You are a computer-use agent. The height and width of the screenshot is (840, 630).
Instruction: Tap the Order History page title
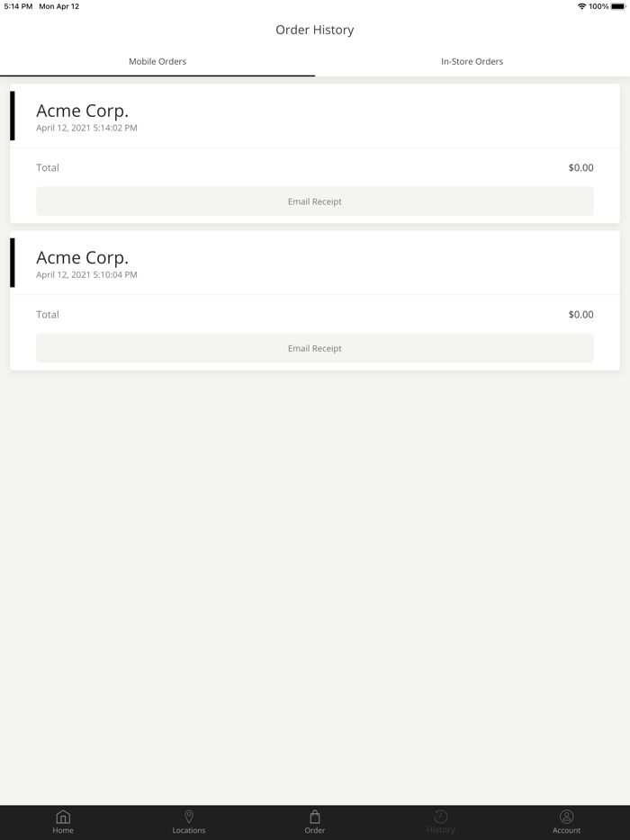(x=315, y=30)
